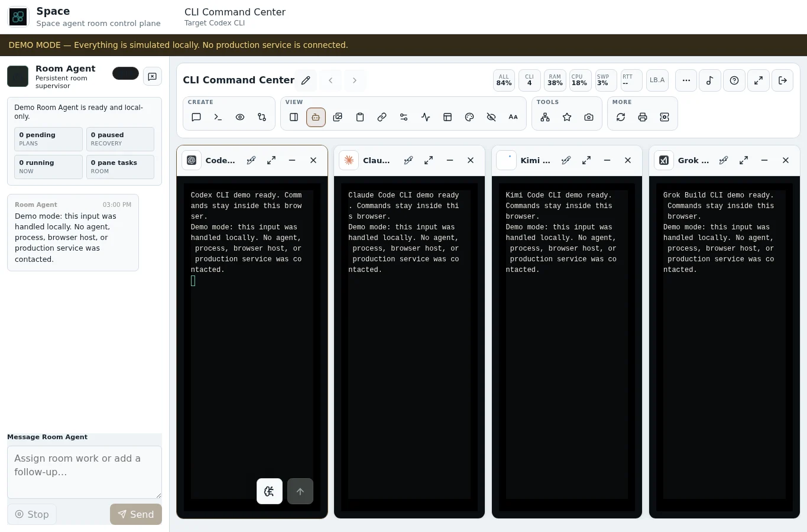
Task: Expand the command center to fullscreen
Action: [759, 80]
